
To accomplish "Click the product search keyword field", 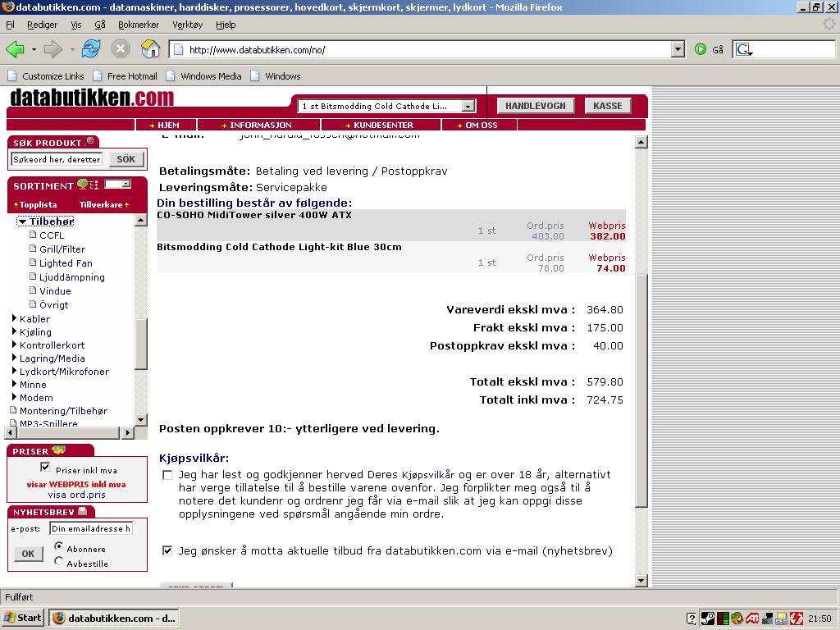I will [57, 159].
